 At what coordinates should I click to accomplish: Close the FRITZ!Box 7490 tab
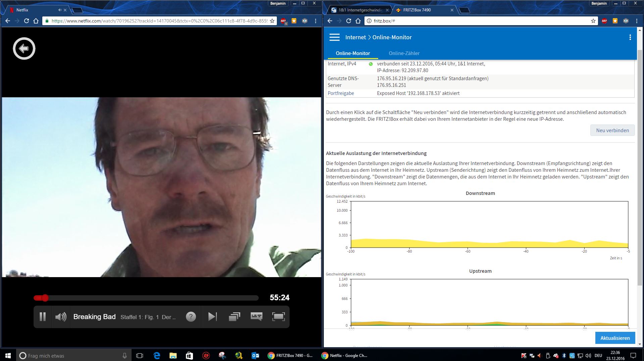[452, 10]
